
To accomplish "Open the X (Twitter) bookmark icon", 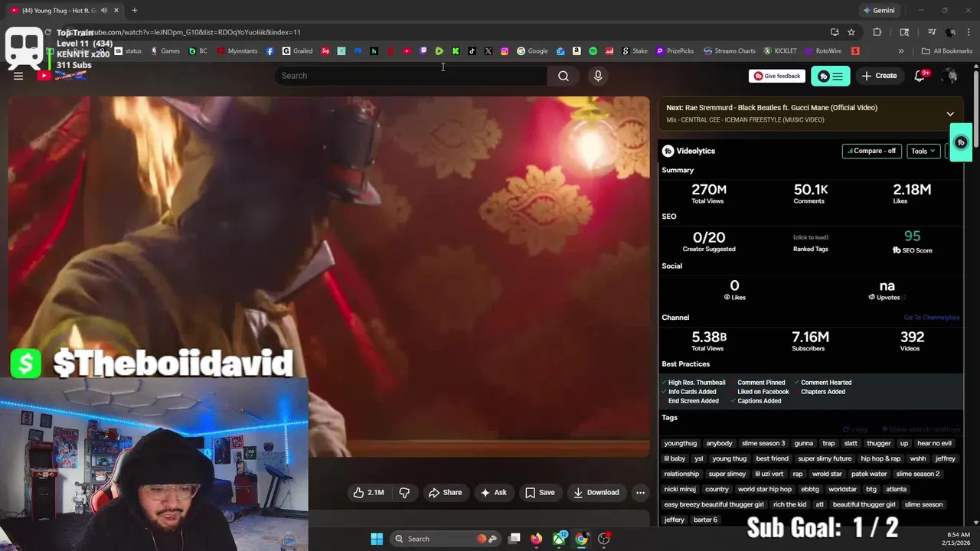I will click(488, 51).
